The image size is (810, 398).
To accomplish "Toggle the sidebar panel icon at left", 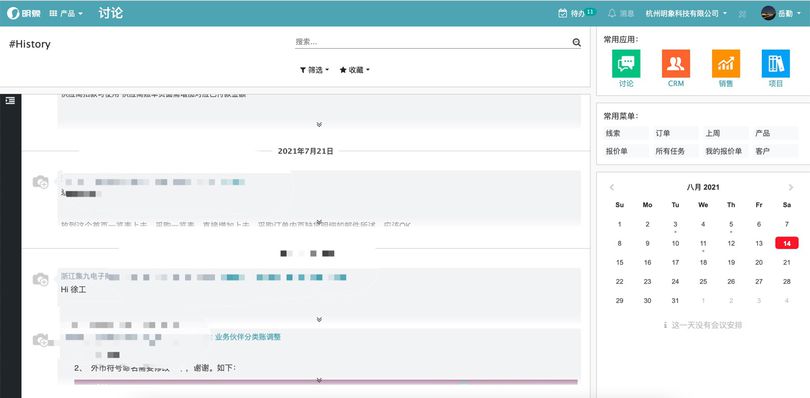I will pyautogui.click(x=10, y=101).
